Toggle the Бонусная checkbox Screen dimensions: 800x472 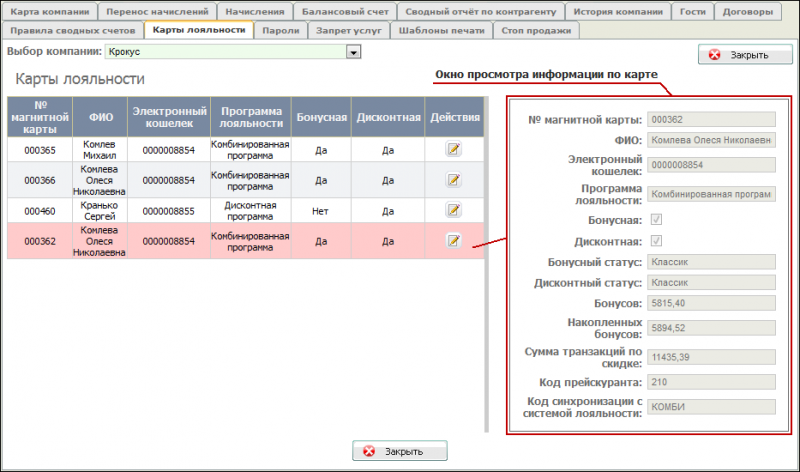tap(654, 219)
